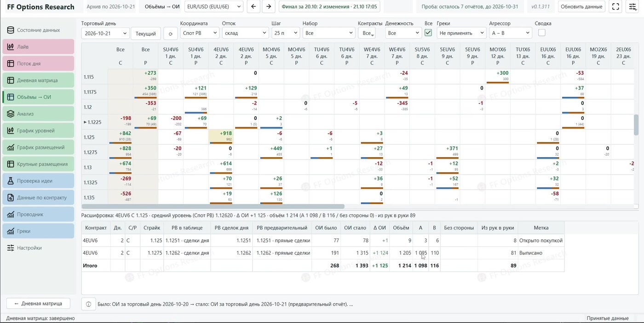Open the Объёмы → ОИ sidebar section
Viewport: 644px width, 323px height.
[x=39, y=97]
